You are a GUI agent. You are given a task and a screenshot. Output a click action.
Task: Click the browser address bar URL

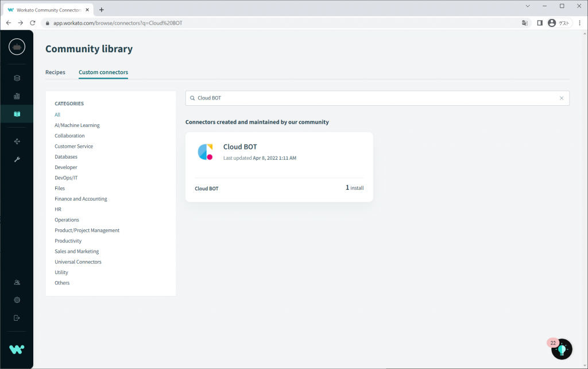[118, 23]
